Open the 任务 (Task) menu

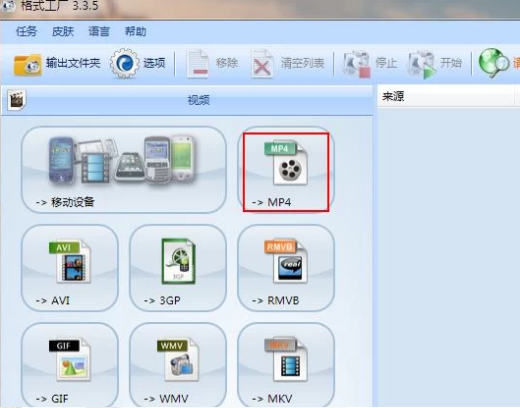27,32
